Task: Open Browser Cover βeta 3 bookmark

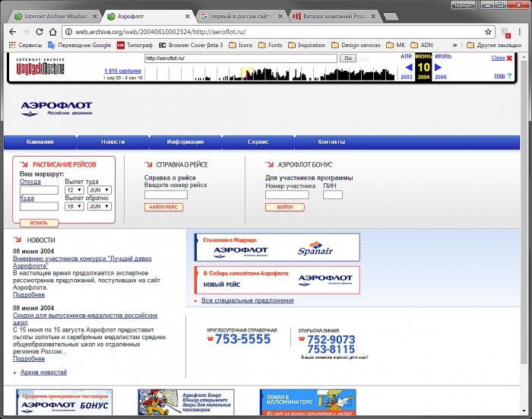Action: [x=191, y=45]
